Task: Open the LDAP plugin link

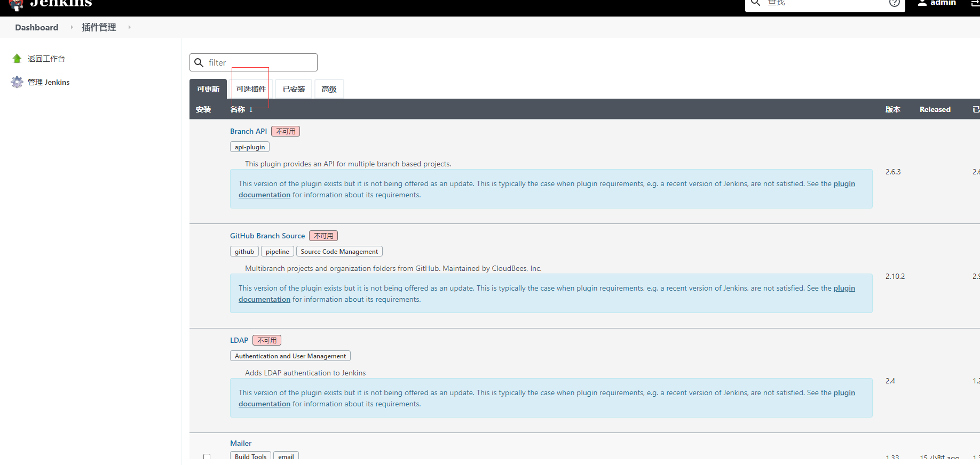Action: point(239,340)
